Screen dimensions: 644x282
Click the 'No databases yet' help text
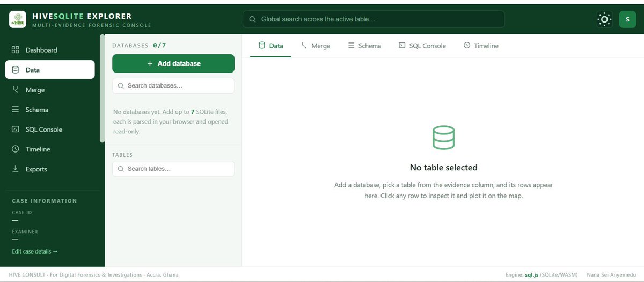pyautogui.click(x=171, y=121)
